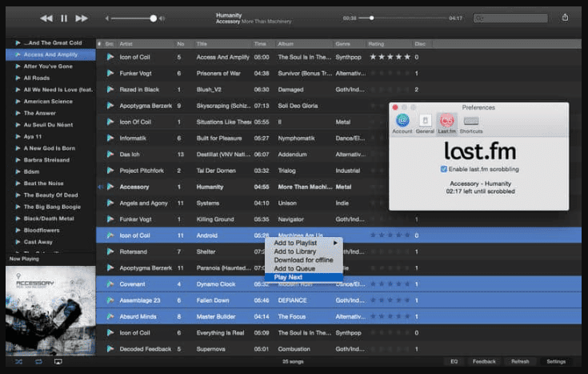Choose Download for offline menu item
The width and height of the screenshot is (588, 374).
[303, 259]
